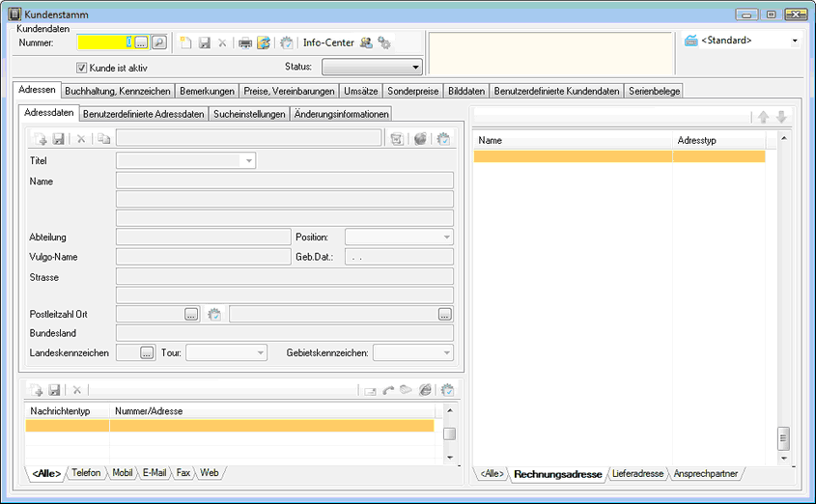Click the refresh arrows icon next to printer

[x=264, y=42]
